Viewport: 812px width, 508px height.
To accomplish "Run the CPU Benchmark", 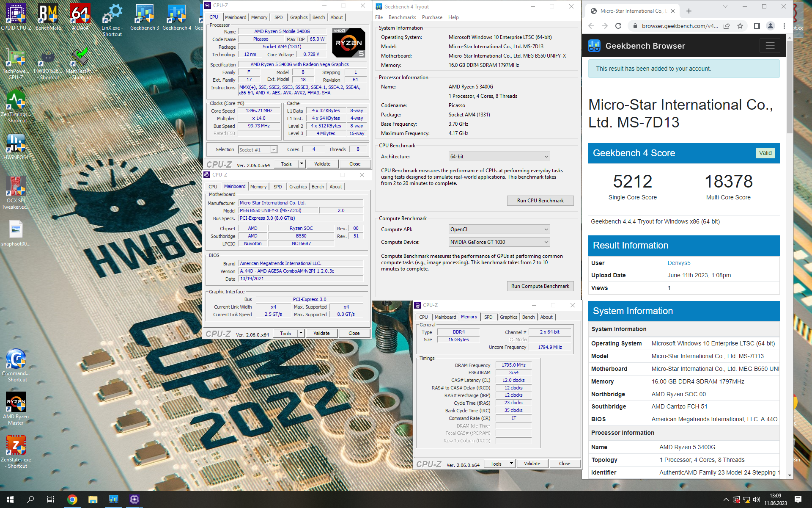I will (540, 201).
